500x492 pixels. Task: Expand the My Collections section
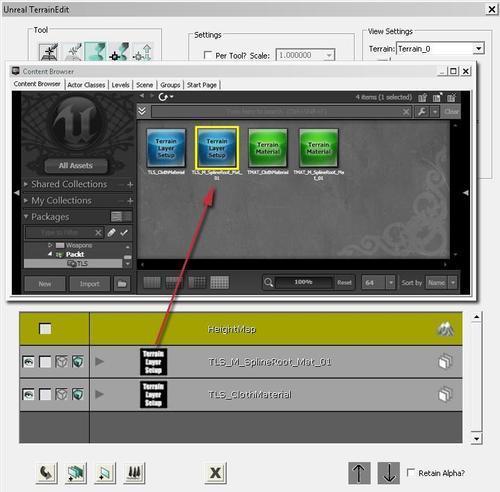click(x=26, y=200)
